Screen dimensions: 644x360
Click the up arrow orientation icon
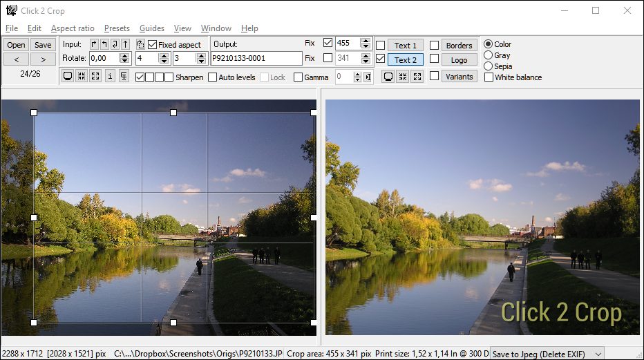125,44
